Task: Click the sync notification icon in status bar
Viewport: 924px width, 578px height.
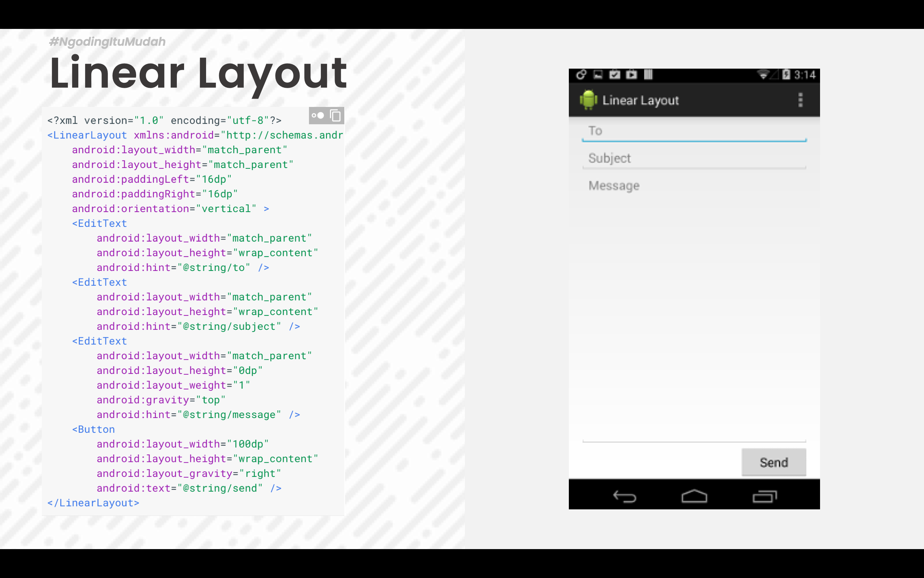Action: click(581, 74)
